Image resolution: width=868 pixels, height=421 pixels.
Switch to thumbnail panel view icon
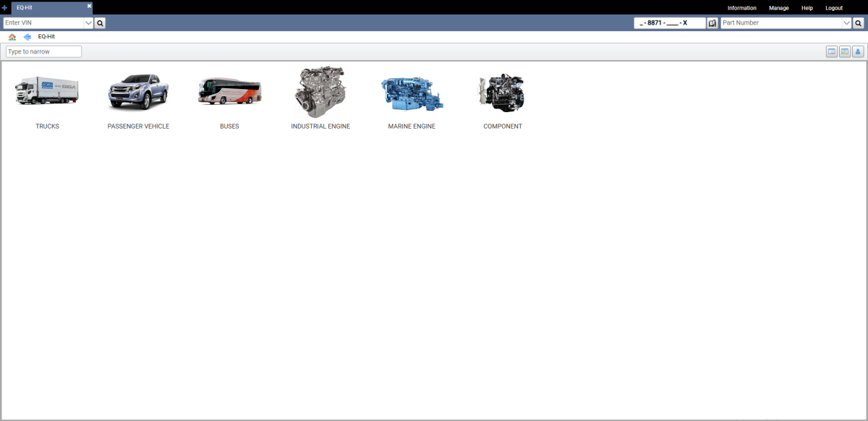(x=832, y=51)
